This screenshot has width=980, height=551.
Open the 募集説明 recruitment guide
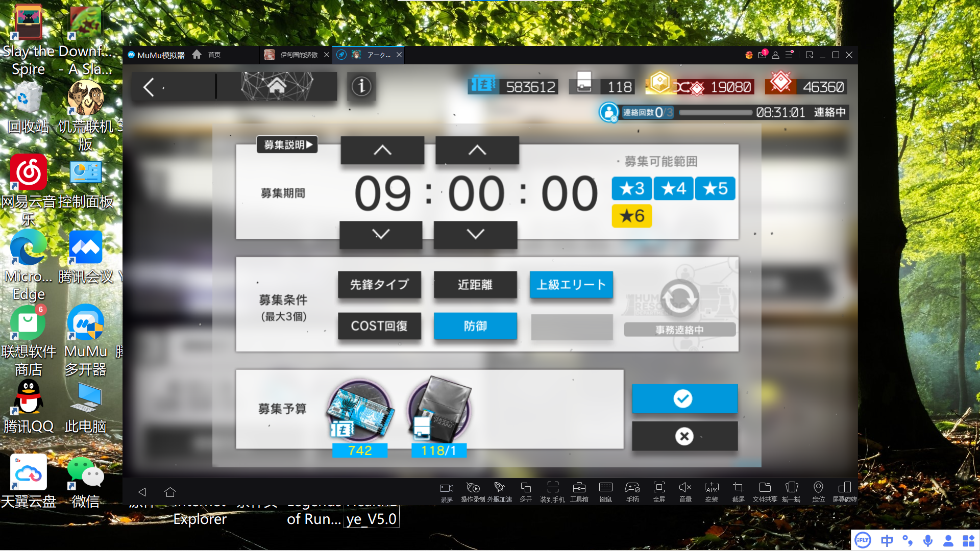[x=287, y=145]
